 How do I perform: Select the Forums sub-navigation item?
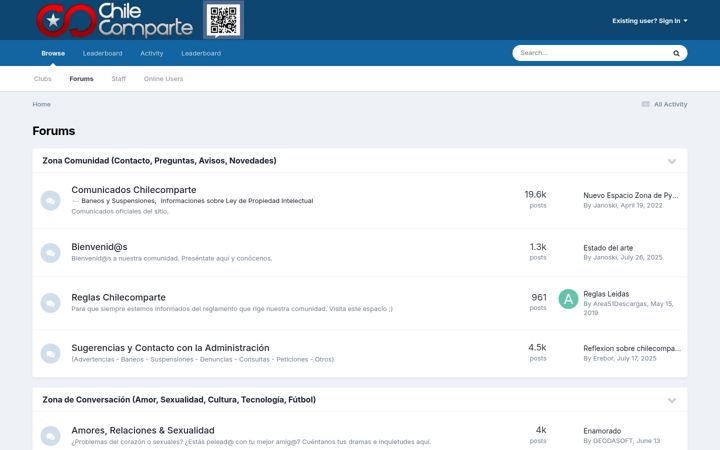click(x=81, y=79)
